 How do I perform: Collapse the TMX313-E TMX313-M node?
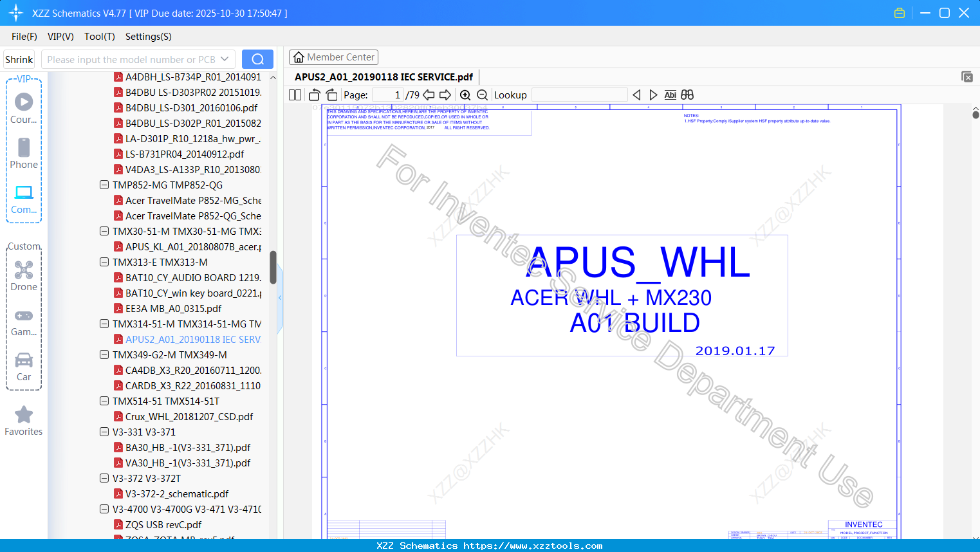pyautogui.click(x=104, y=262)
